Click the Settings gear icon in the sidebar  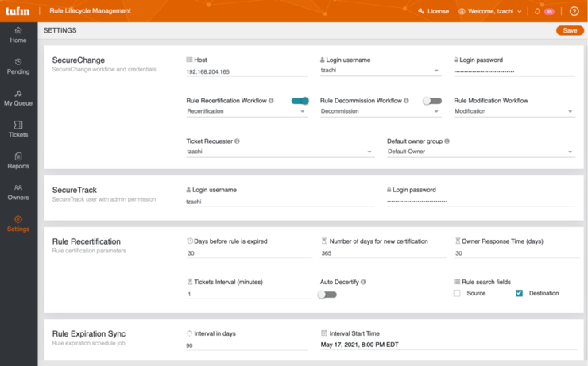pos(18,219)
